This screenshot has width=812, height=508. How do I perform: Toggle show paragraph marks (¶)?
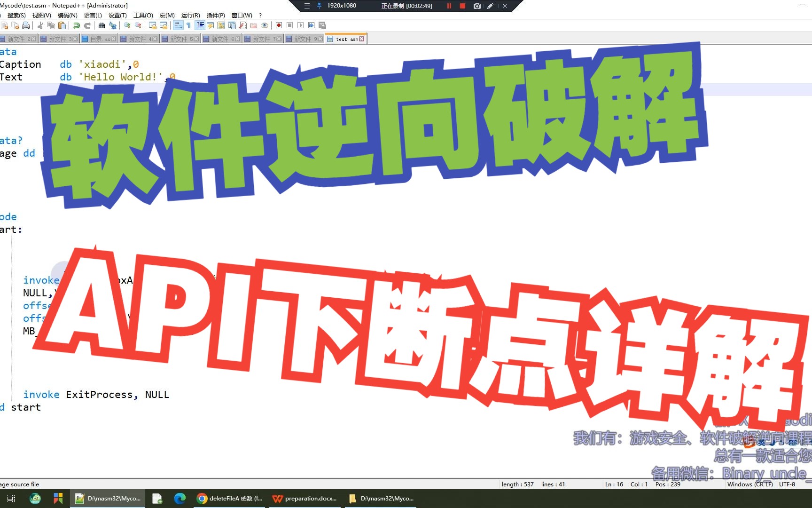pyautogui.click(x=188, y=25)
